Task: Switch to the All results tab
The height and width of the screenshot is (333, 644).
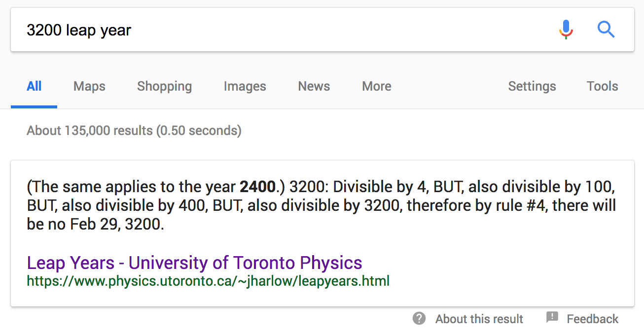Action: pos(34,86)
